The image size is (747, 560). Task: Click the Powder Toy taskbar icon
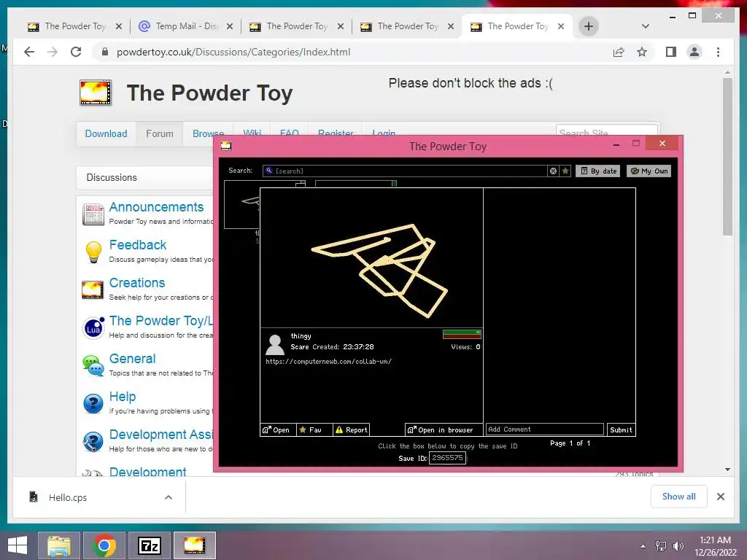click(x=194, y=545)
